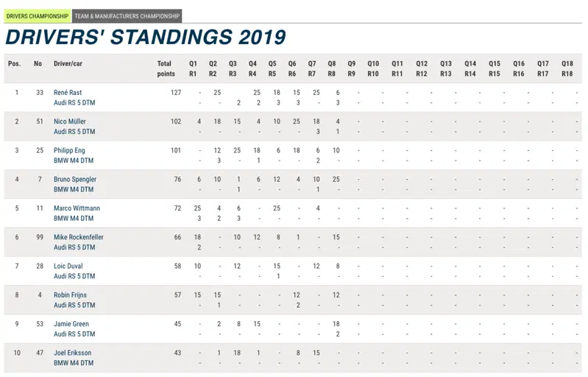Switch to Team & Manufacturers Championship tab
The image size is (588, 377).
127,16
